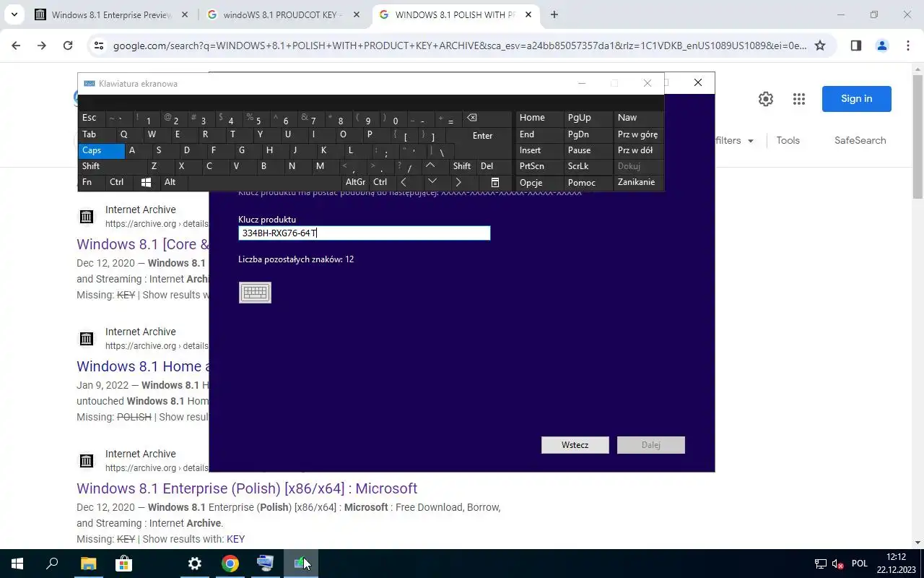The image size is (924, 578).
Task: Click the right arrow key on the on-screen keyboard
Action: click(x=458, y=182)
